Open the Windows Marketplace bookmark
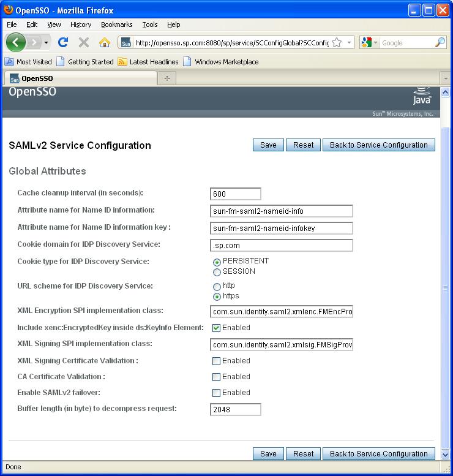This screenshot has width=453, height=476. 221,62
